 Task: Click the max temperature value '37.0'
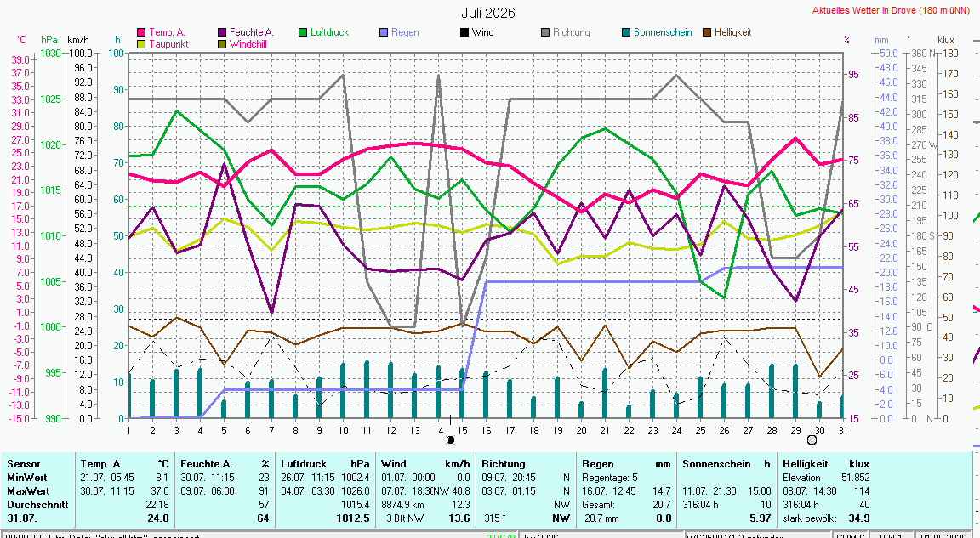coord(159,491)
